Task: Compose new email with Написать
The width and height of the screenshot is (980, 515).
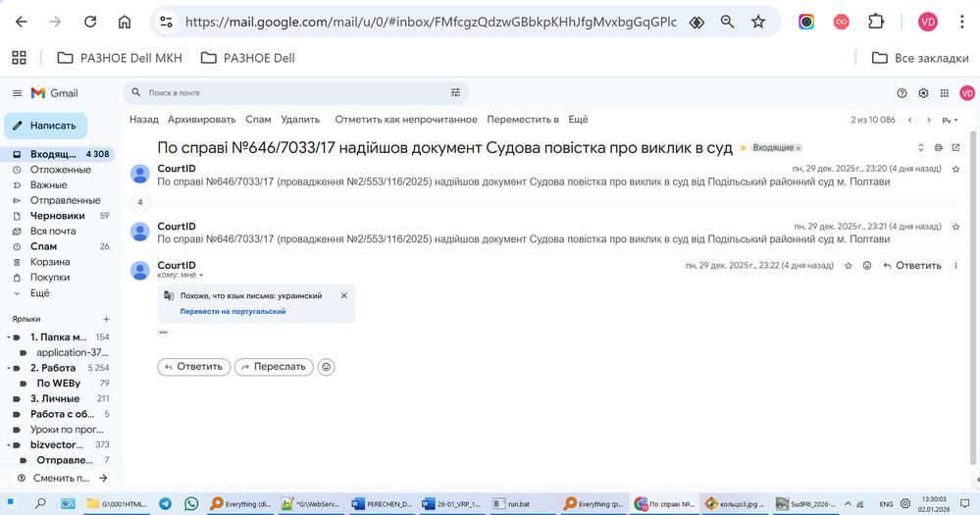Action: coord(46,126)
